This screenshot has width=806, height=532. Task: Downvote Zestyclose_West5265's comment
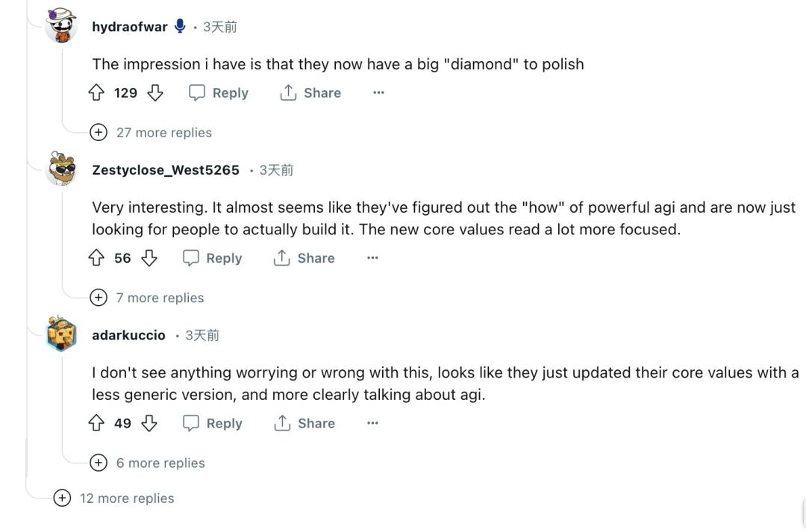click(x=149, y=258)
